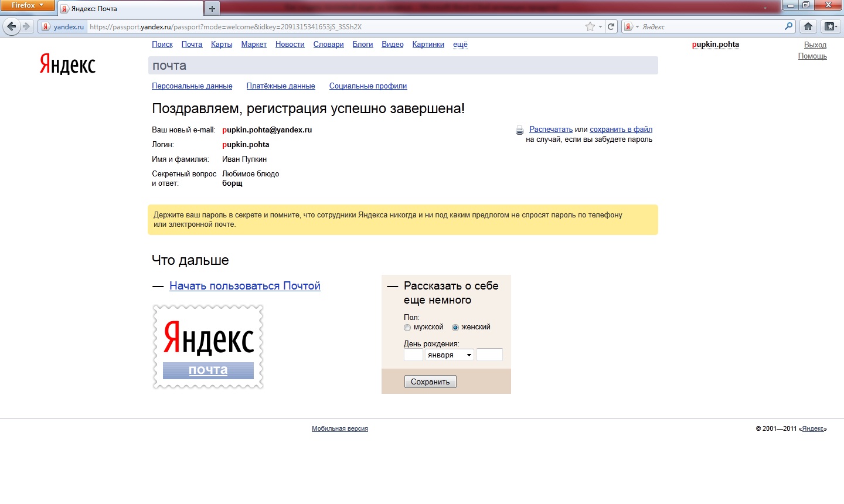This screenshot has height=504, width=844.
Task: Open the URL history dropdown arrow
Action: tap(601, 26)
